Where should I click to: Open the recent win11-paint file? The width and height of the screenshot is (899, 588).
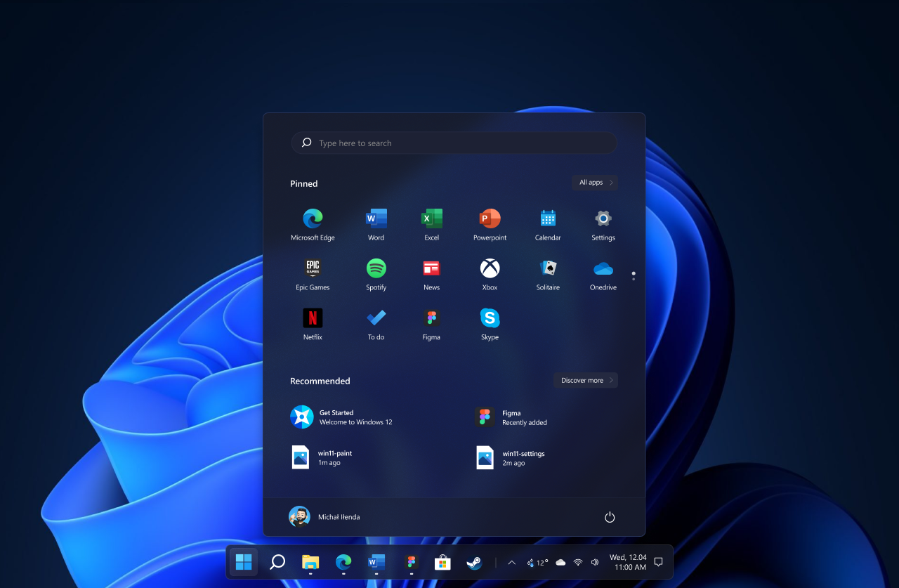coord(330,457)
